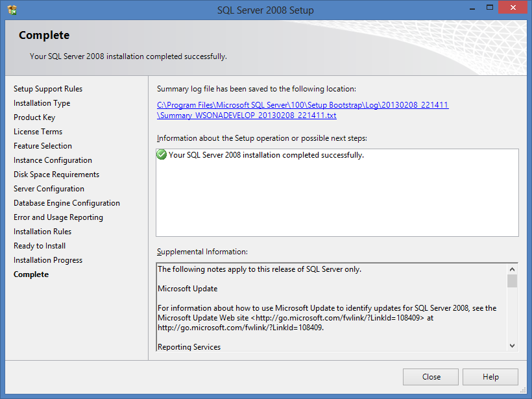
Task: Click the Reporting Services heading text
Action: [x=189, y=346]
